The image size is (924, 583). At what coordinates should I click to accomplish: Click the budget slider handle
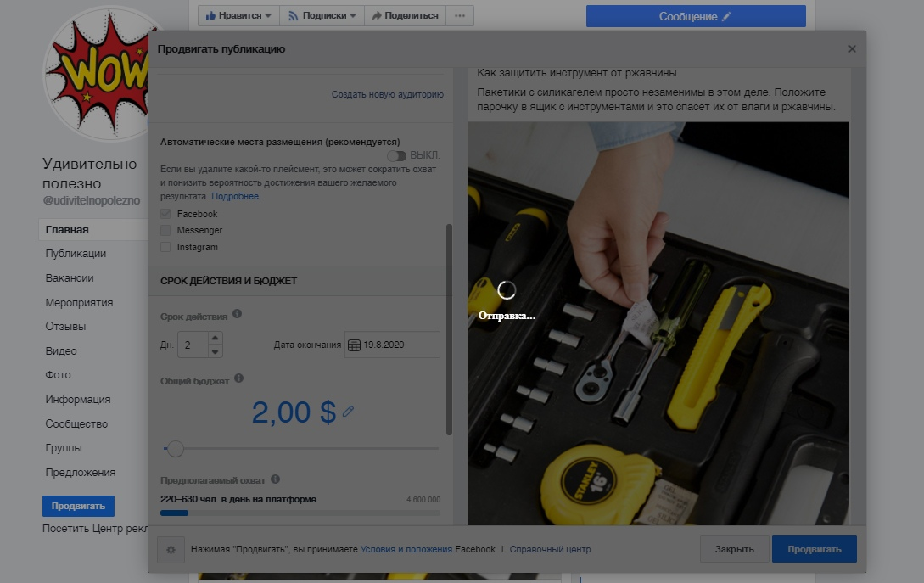click(x=175, y=449)
